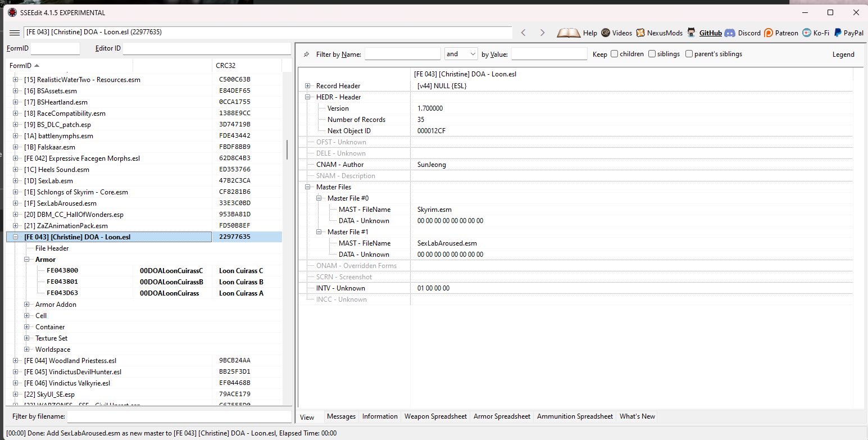The image size is (868, 440).
Task: Click the Filter by Name field
Action: (402, 54)
